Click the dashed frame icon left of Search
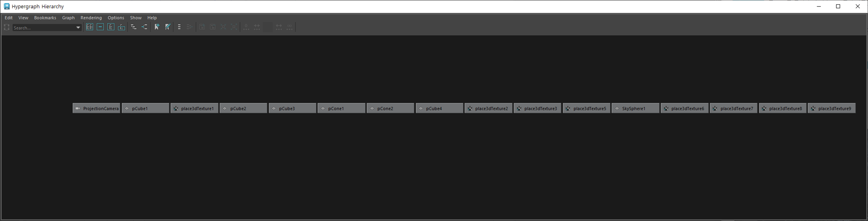 (x=7, y=27)
